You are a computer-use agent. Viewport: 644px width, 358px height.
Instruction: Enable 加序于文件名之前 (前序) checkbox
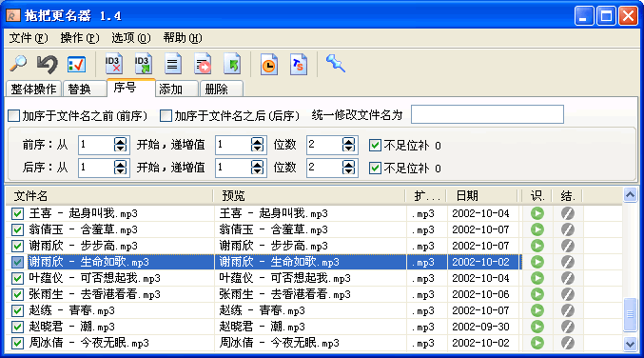14,115
